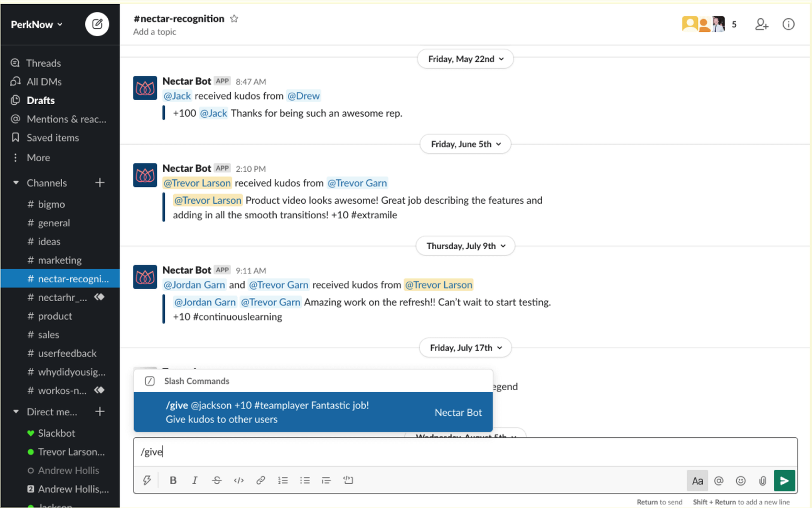Click the lightning shortcuts icon
Screen dimensions: 812x508
pos(147,480)
